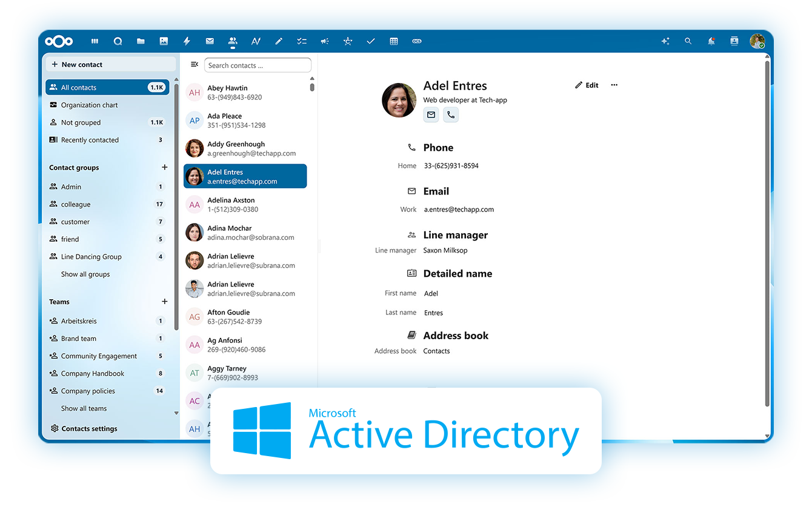Viewport: 812px width, 507px height.
Task: Open the Mail app in top bar
Action: (210, 41)
